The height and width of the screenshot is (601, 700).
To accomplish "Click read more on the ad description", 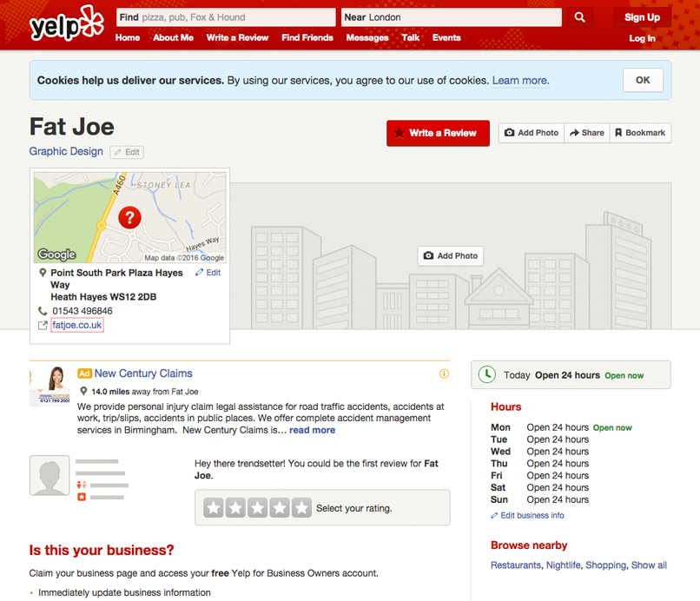I will (312, 430).
